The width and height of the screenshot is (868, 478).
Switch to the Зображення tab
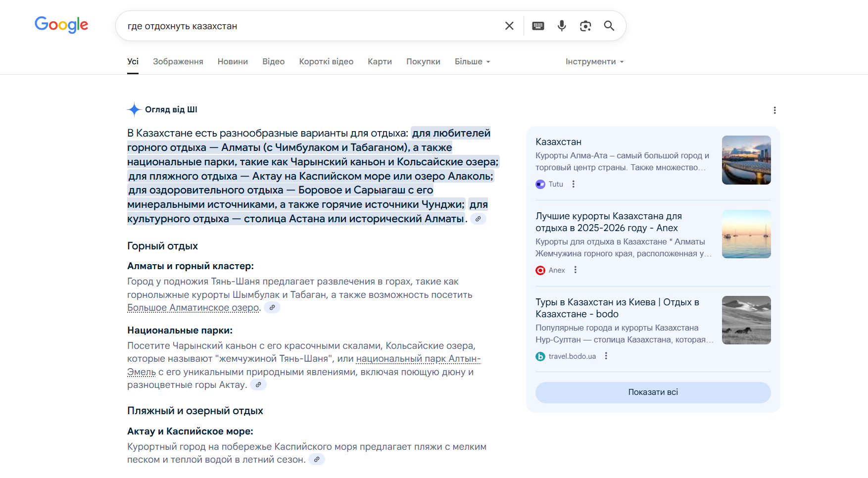point(178,62)
